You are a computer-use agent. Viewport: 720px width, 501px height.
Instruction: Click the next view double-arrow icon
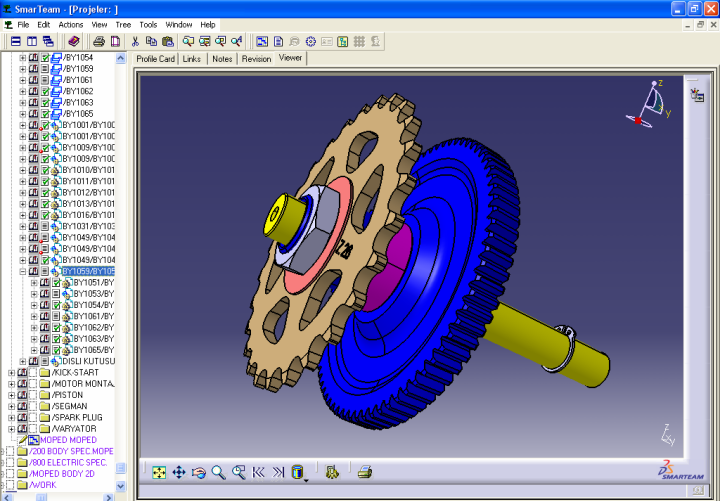coord(278,472)
